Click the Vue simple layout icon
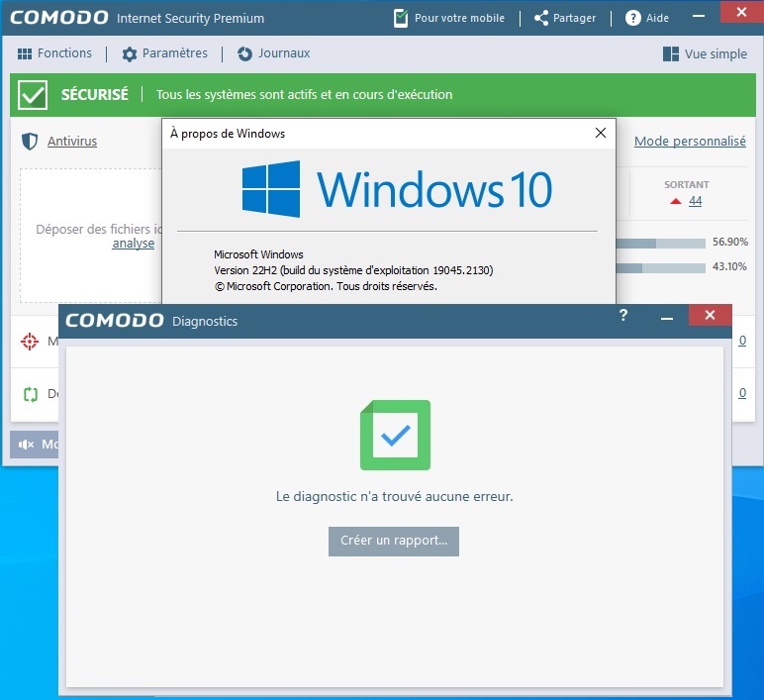 [x=670, y=53]
